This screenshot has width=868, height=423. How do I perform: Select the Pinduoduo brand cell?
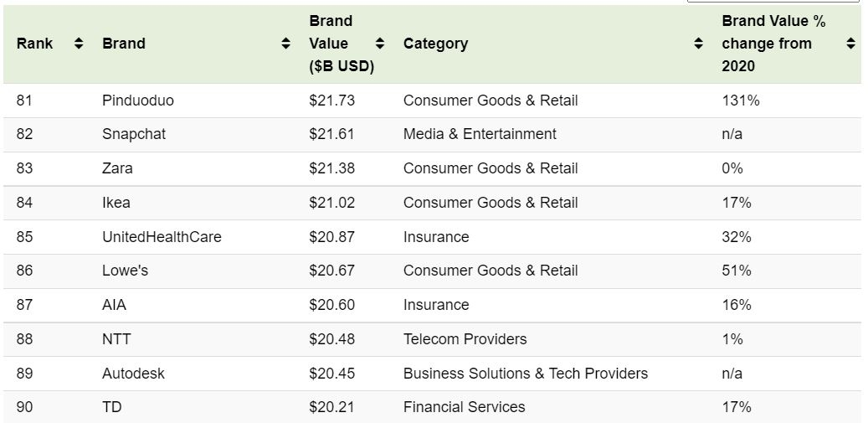(x=138, y=101)
